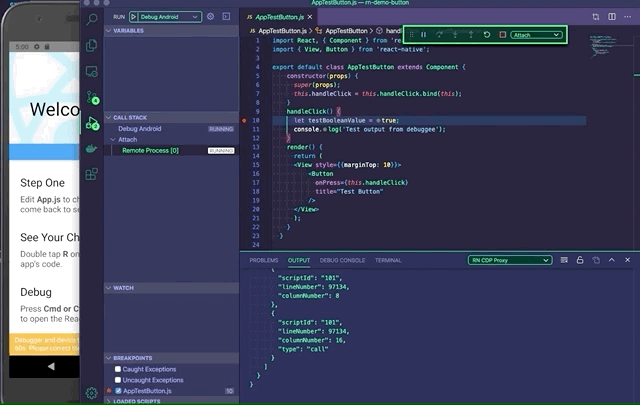Tap settings icon in emulator status bar
The width and height of the screenshot is (640, 405).
coord(37,47)
